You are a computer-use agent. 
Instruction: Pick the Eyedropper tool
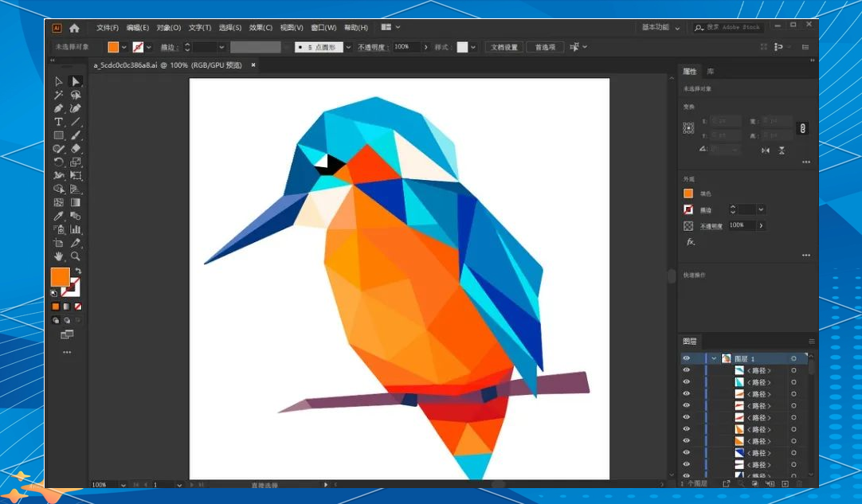(58, 216)
